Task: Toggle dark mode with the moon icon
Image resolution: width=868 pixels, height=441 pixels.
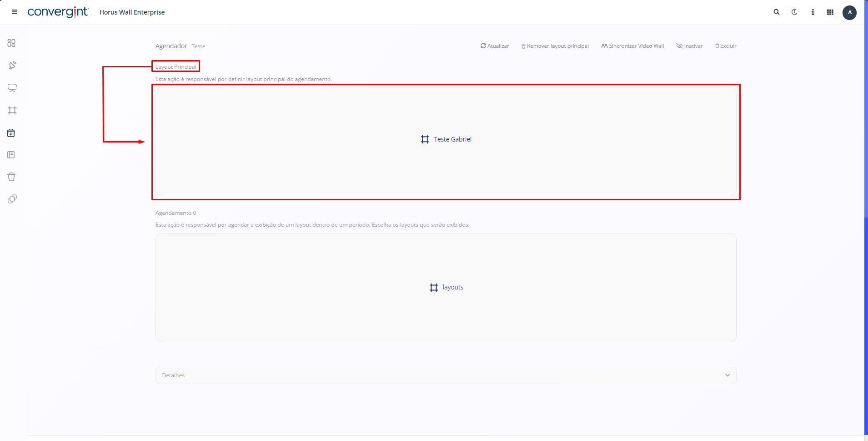Action: coord(794,12)
